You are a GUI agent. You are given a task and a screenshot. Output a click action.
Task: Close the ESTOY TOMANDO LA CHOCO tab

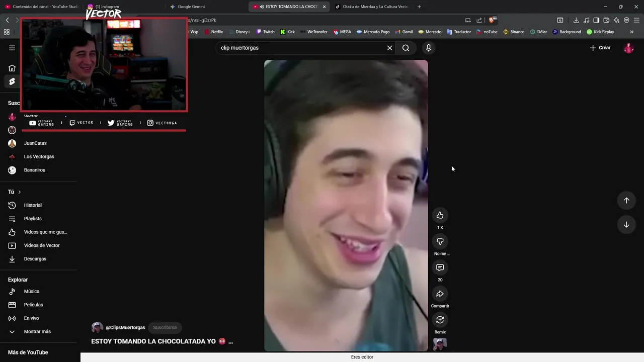tap(325, 7)
